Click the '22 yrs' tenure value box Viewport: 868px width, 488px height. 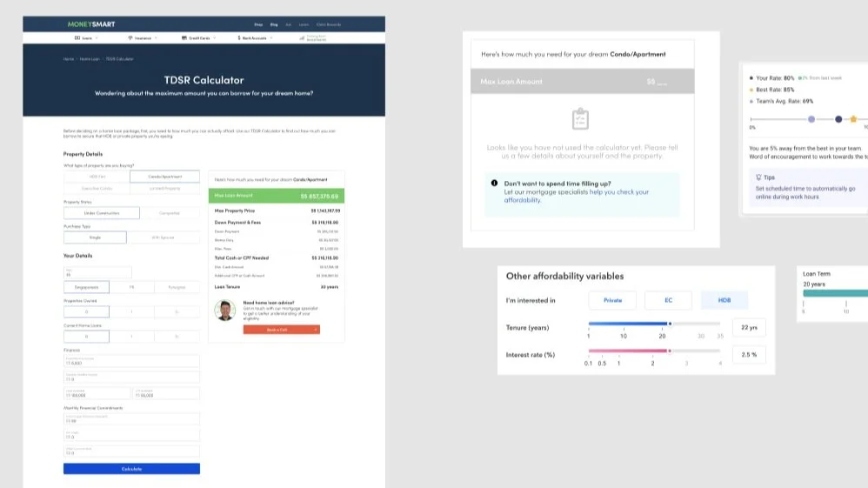coord(749,327)
